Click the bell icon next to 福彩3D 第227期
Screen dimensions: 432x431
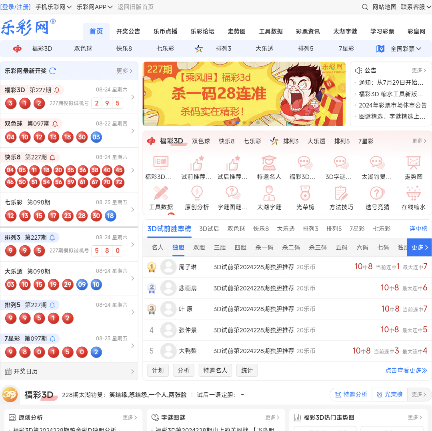(x=57, y=90)
